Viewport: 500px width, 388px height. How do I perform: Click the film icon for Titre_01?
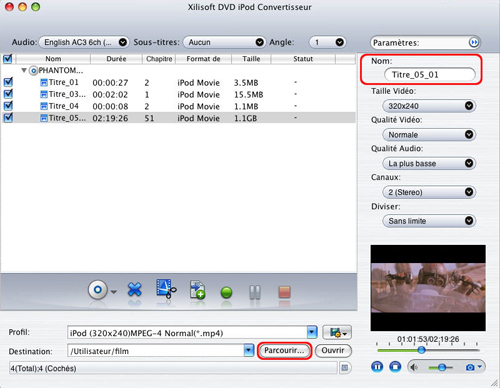point(44,82)
